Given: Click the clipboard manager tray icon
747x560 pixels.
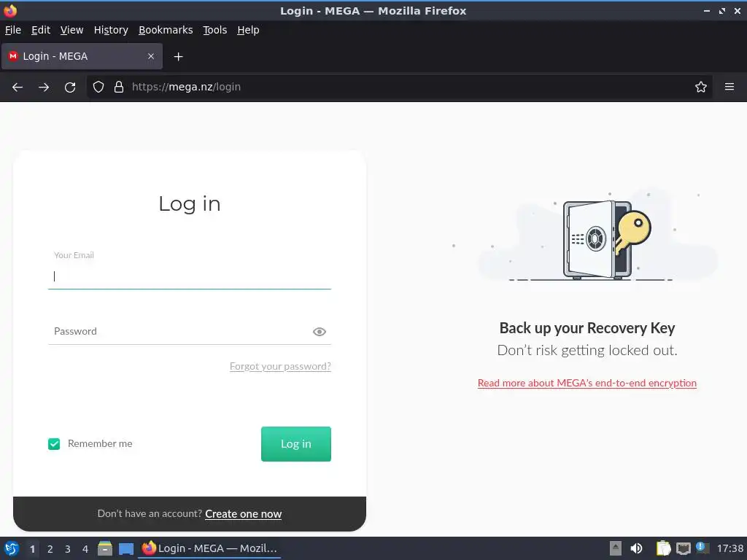Looking at the screenshot, I should point(663,548).
